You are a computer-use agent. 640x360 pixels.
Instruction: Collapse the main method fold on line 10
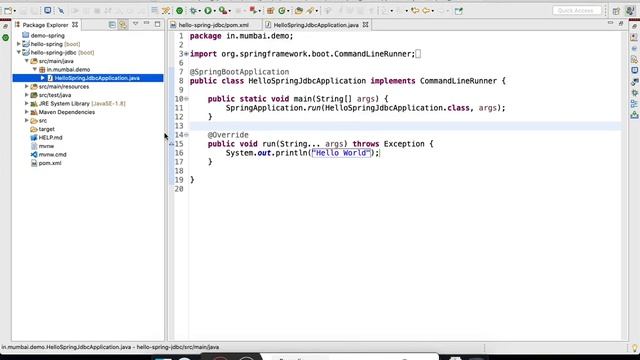pos(187,99)
